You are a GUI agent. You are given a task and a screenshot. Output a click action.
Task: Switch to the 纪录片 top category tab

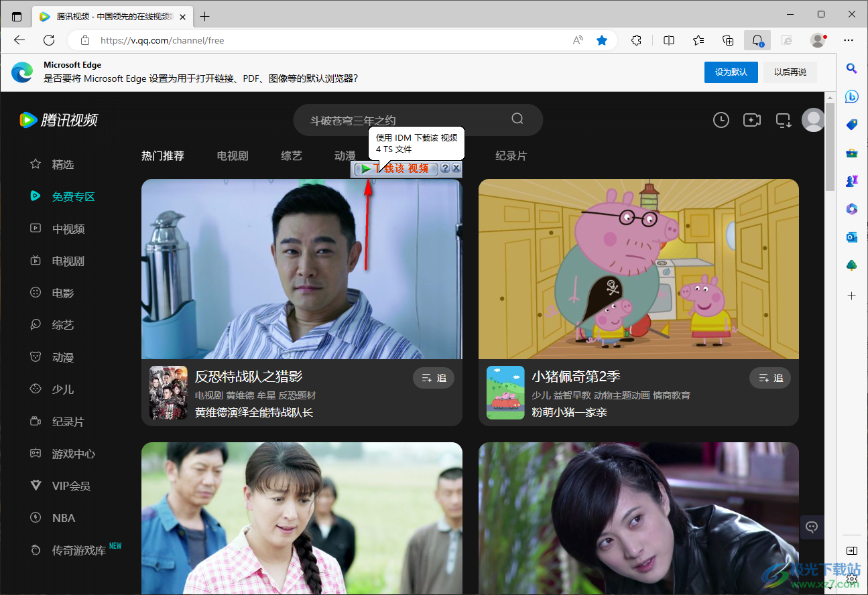[511, 155]
